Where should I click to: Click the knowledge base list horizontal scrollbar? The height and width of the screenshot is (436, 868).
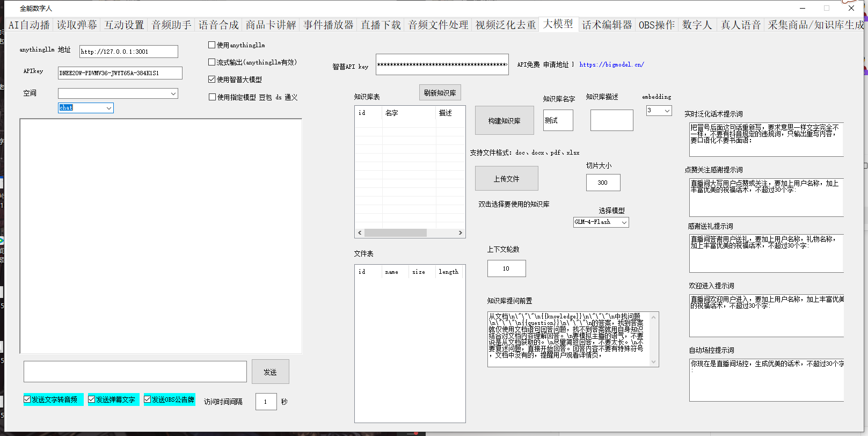point(395,233)
